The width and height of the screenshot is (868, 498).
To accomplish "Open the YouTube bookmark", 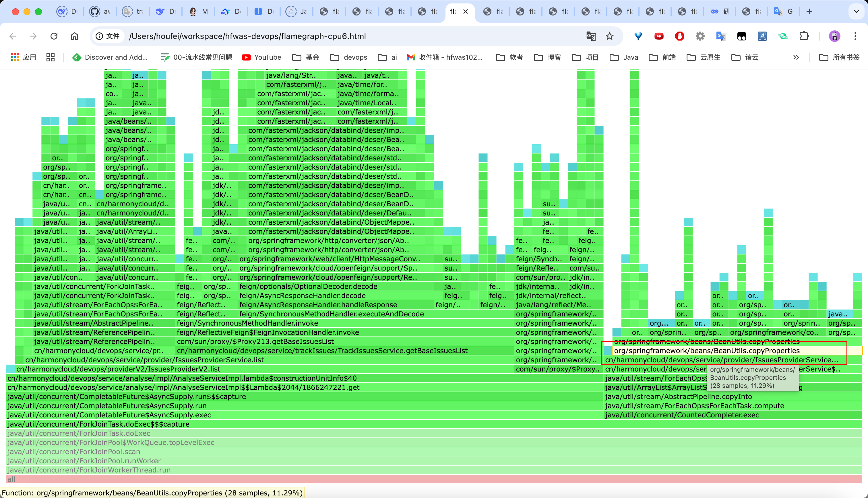I will point(261,57).
